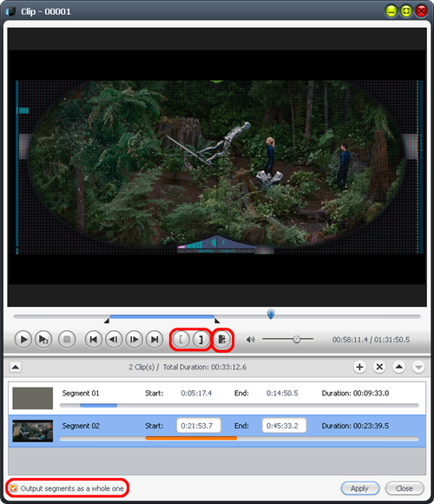434x504 pixels.
Task: Set the clip start point bracket
Action: click(x=181, y=340)
